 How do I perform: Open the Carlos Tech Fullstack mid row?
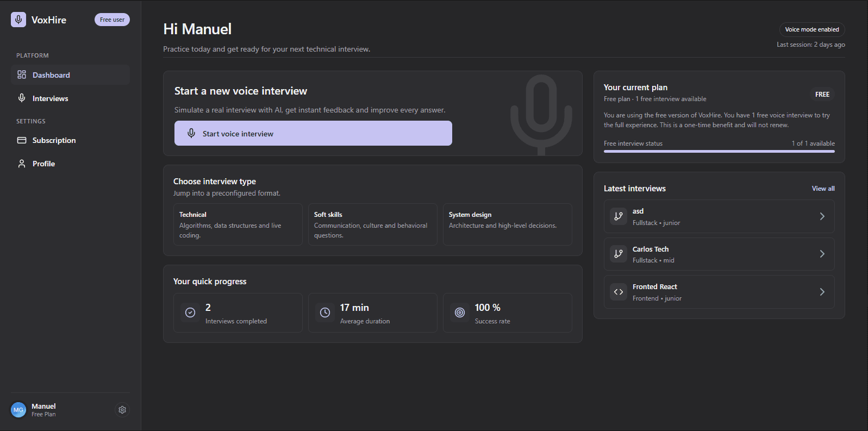(719, 254)
